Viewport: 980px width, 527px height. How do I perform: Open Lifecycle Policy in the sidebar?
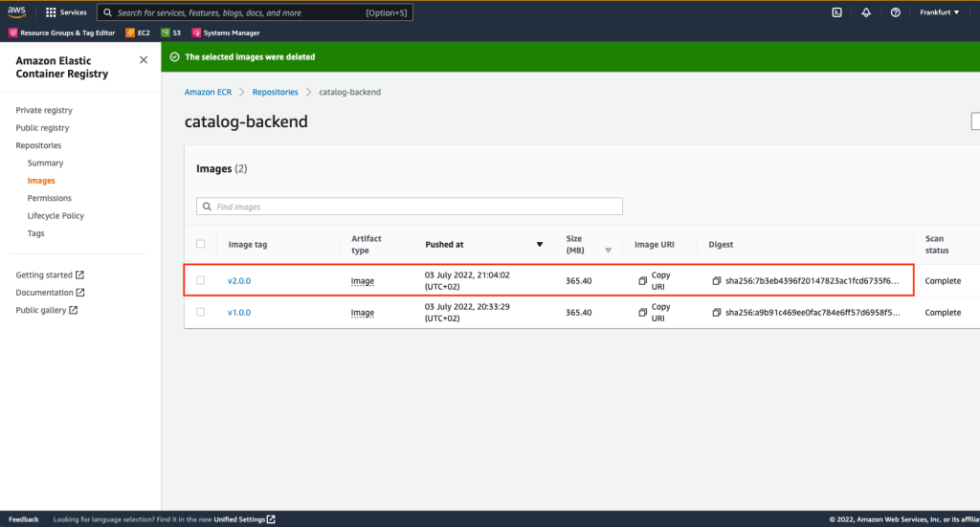pyautogui.click(x=56, y=215)
